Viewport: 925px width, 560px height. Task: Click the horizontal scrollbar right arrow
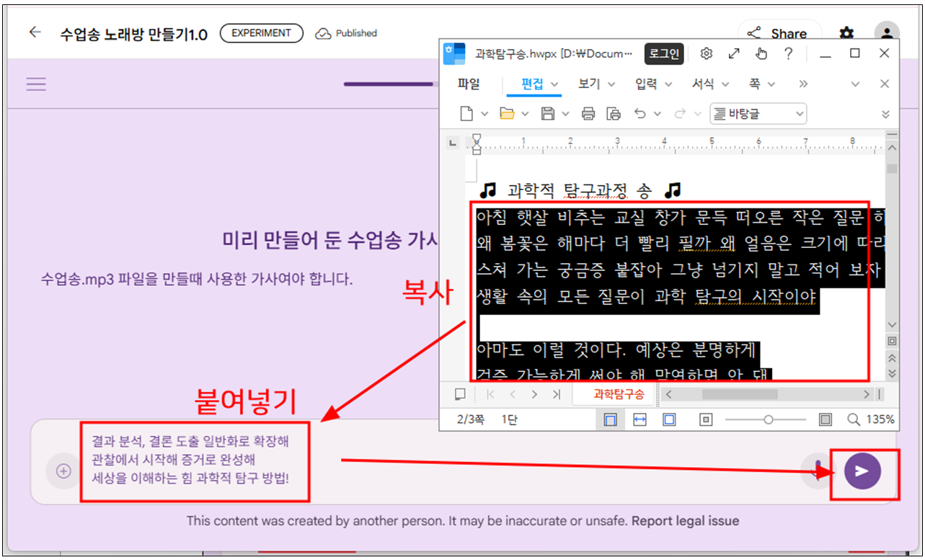(x=867, y=394)
